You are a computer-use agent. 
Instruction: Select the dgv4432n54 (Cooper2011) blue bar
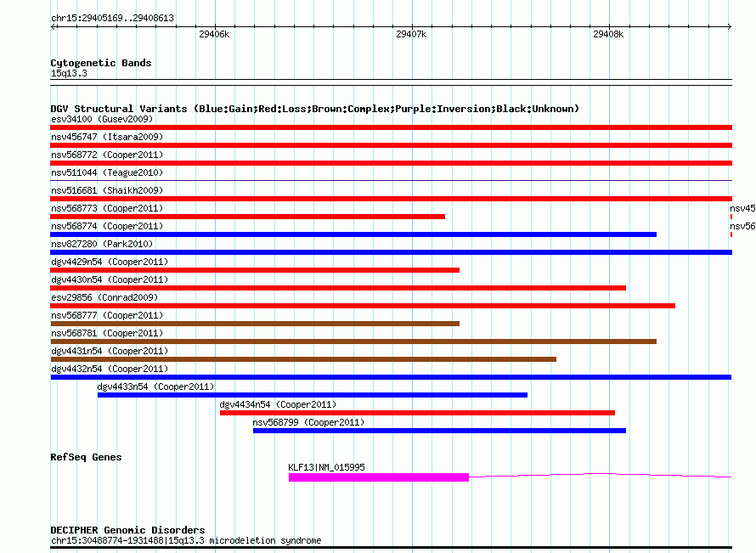tap(391, 377)
